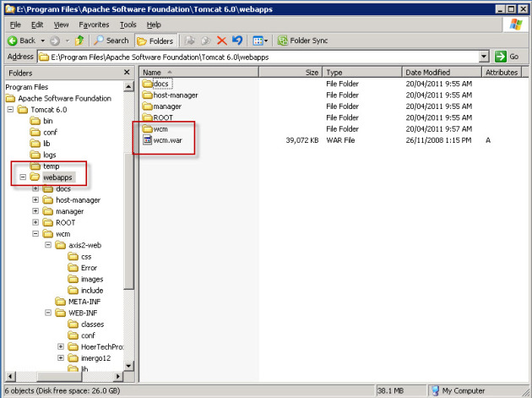The height and width of the screenshot is (398, 532).
Task: Select the docs folder in file list
Action: (x=157, y=84)
